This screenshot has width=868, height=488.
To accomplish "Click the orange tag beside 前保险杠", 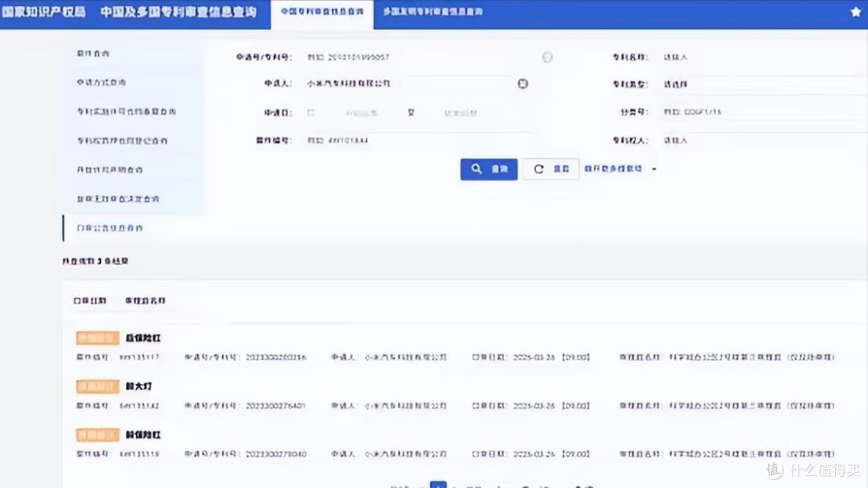I will 97,435.
